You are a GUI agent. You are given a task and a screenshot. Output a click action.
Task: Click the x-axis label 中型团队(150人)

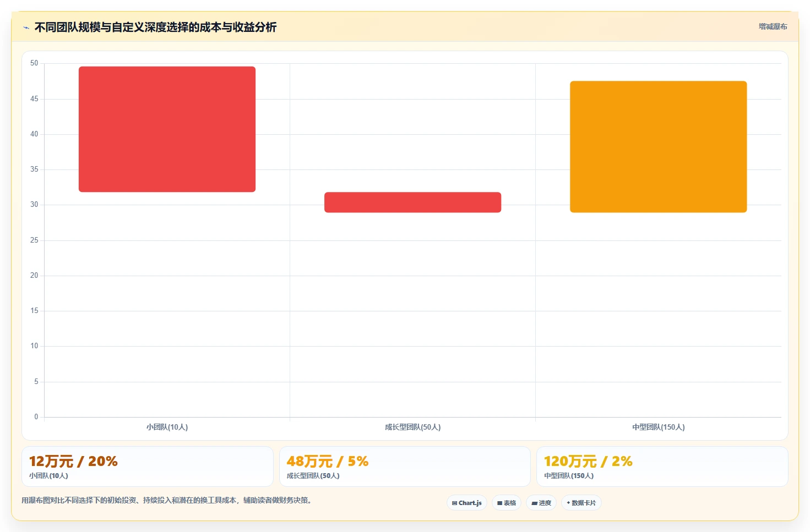coord(658,427)
